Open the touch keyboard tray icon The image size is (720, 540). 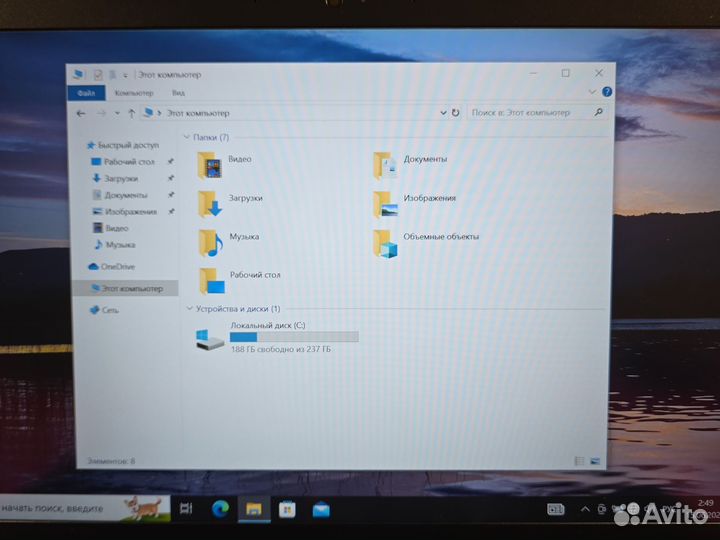coord(556,509)
